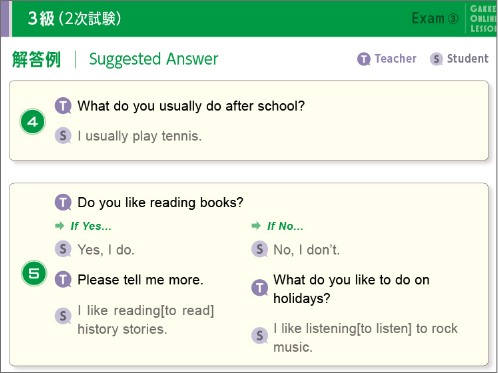Click the S icon beside 'history stories' answer
498x373 pixels.
pyautogui.click(x=63, y=316)
